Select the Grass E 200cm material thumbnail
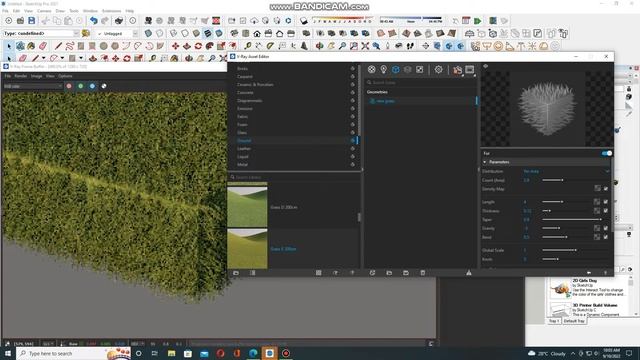 (247, 249)
